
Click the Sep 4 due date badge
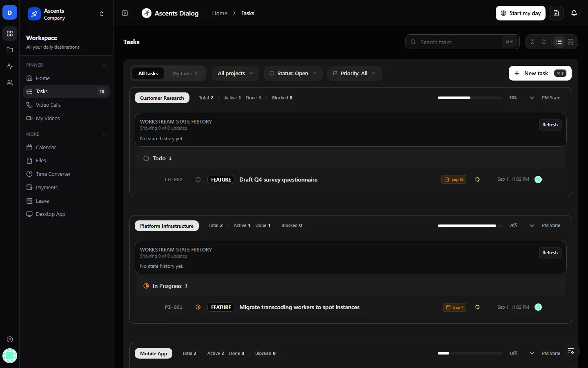coord(455,307)
